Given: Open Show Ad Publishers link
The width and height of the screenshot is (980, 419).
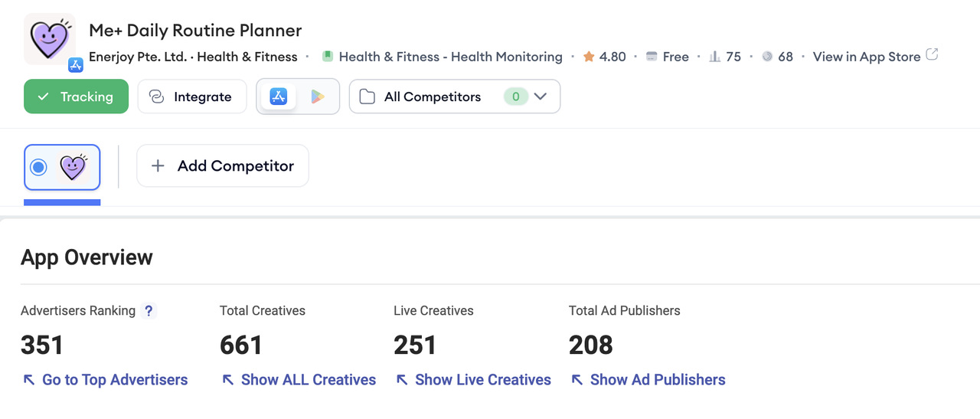Looking at the screenshot, I should pyautogui.click(x=648, y=380).
